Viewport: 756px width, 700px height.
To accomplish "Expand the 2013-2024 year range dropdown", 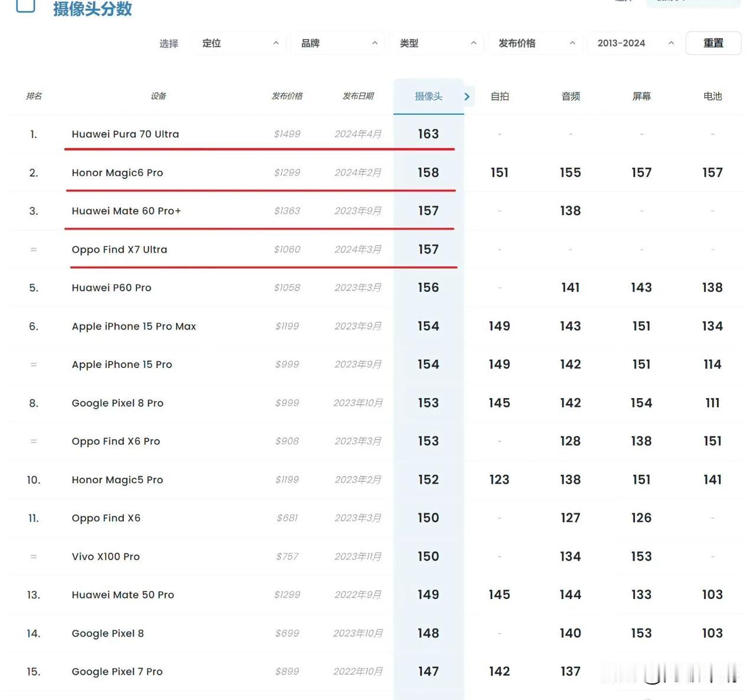I will point(635,43).
